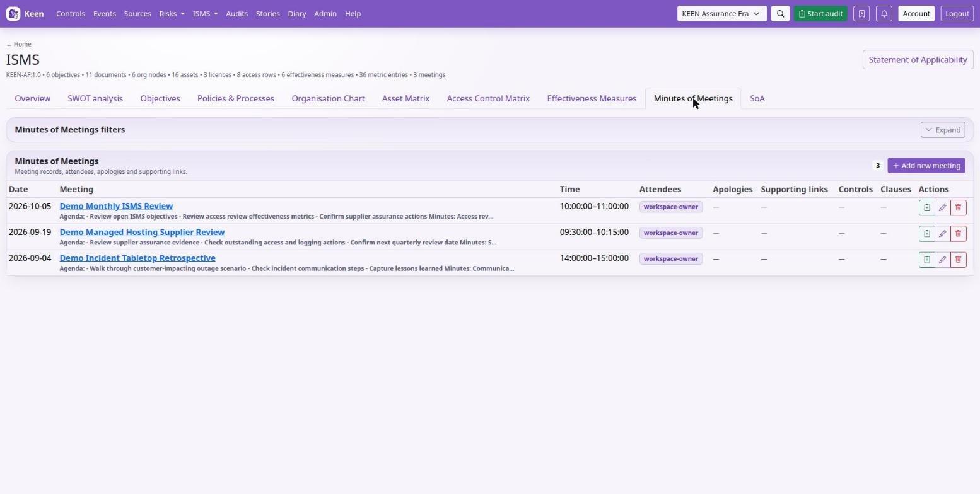The image size is (980, 494).
Task: Open the Admin menu item
Action: (325, 14)
